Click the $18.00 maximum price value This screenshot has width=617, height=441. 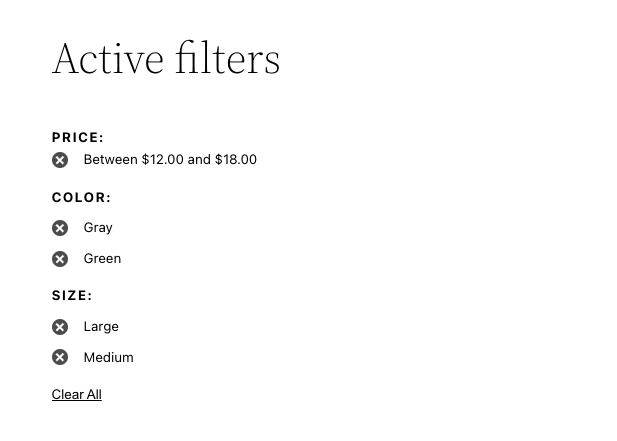point(236,159)
